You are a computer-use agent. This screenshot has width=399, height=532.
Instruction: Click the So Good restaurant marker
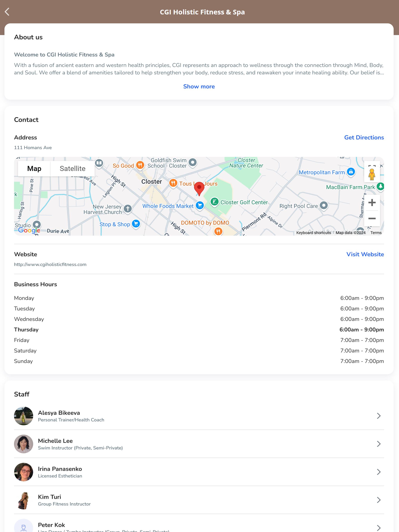(140, 165)
